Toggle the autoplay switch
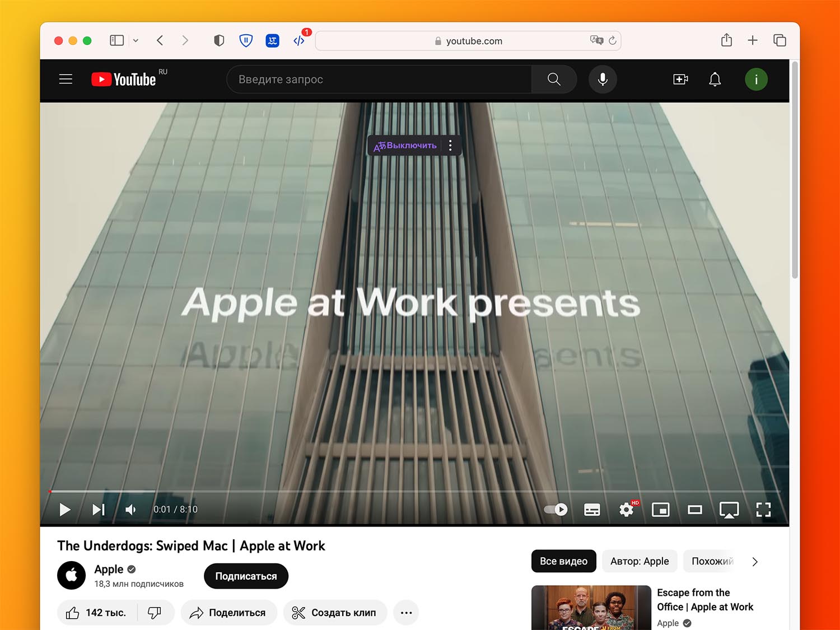The height and width of the screenshot is (630, 840). pos(556,510)
